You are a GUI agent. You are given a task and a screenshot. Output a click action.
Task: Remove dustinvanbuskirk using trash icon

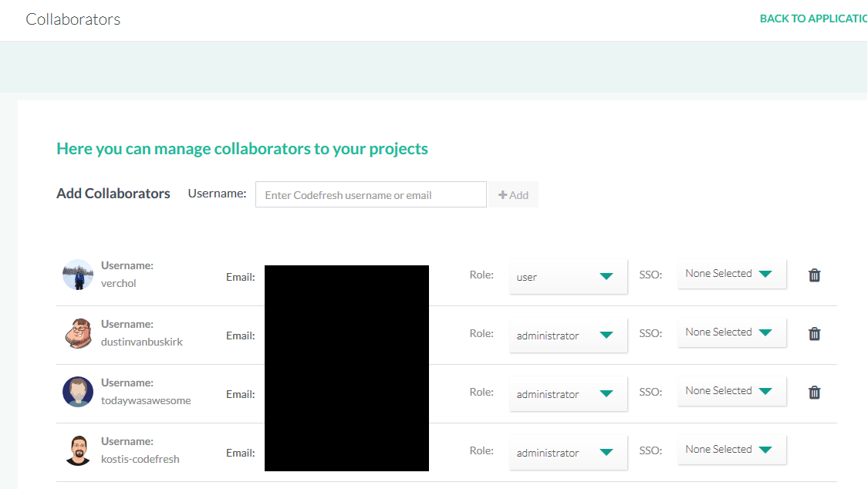814,334
